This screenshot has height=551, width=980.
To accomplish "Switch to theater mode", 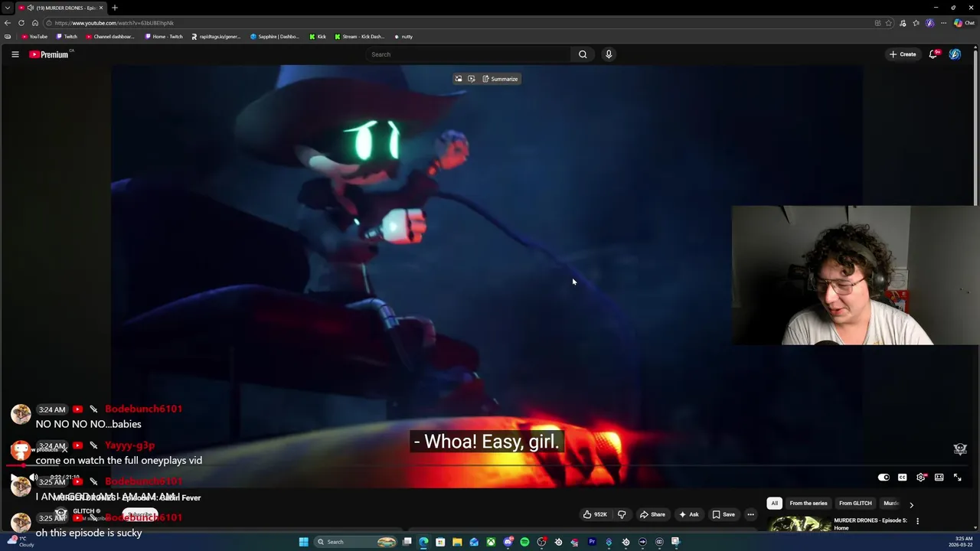I will pos(939,478).
